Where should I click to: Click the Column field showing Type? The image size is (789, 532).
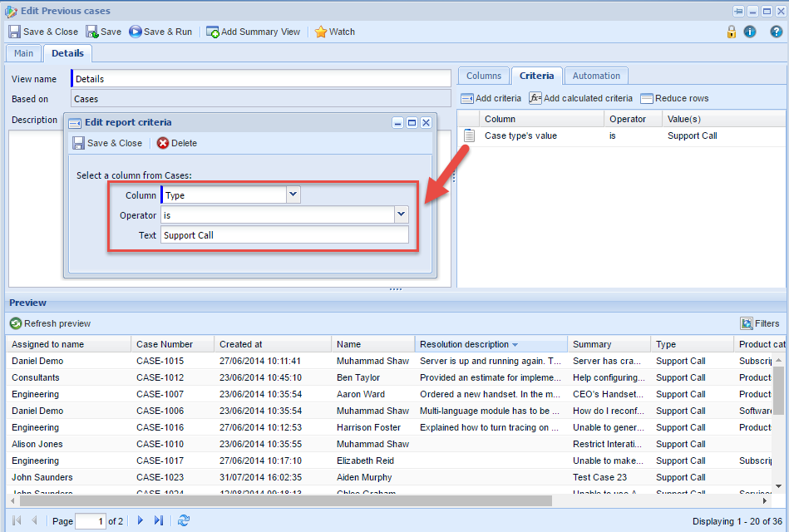coord(224,195)
